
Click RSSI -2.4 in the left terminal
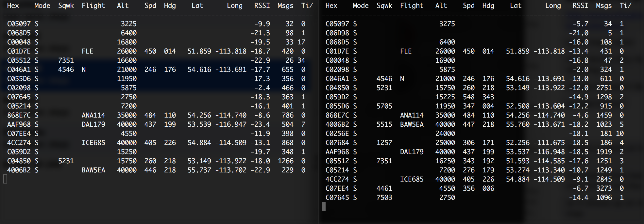point(262,88)
